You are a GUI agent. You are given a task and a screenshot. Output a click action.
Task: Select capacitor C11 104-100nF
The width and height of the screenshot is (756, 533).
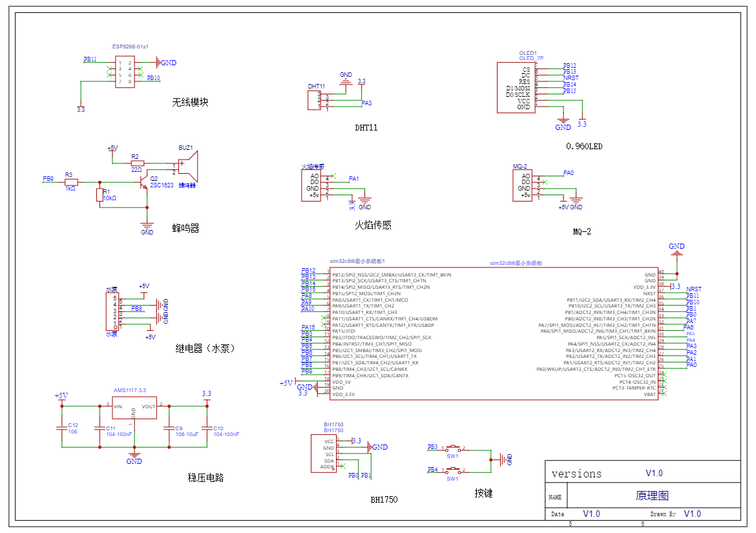tap(100, 428)
